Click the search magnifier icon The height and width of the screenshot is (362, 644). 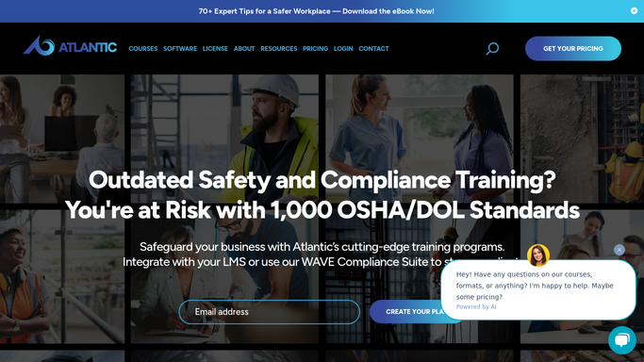492,48
